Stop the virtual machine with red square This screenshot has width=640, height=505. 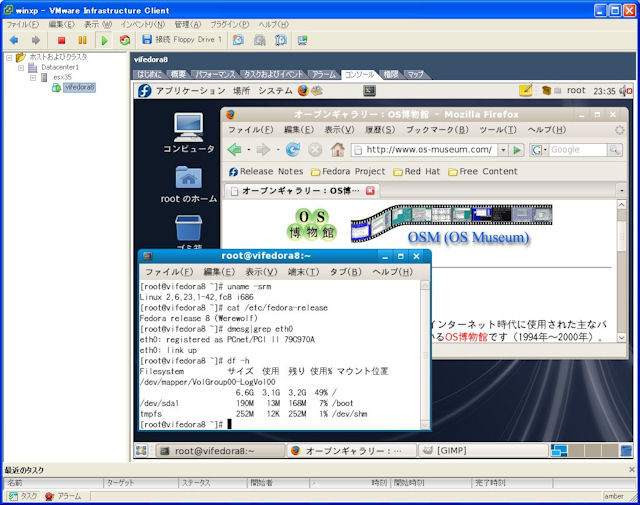pyautogui.click(x=62, y=40)
